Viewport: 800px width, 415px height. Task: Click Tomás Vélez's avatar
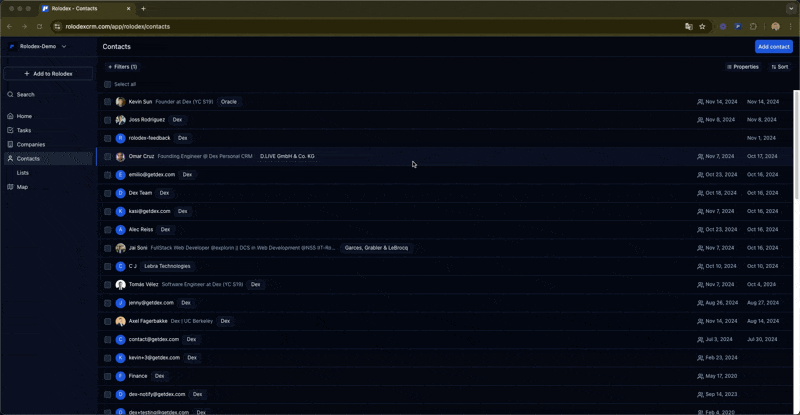120,285
